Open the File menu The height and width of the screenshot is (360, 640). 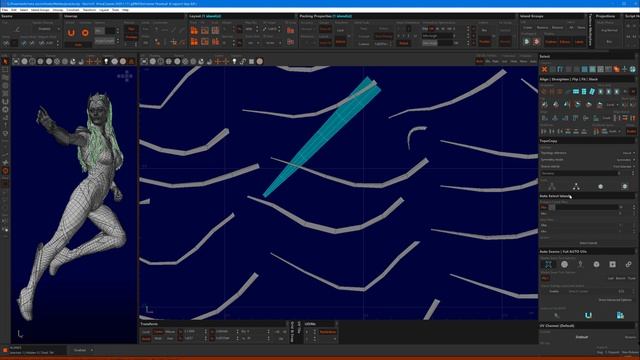5,10
